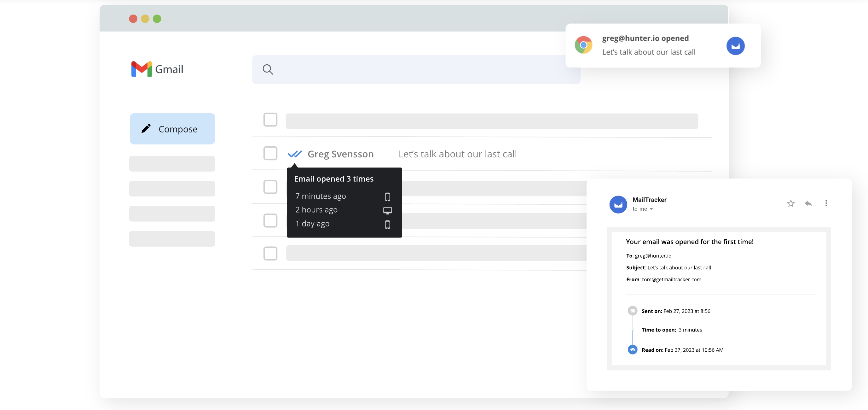Image resolution: width=868 pixels, height=410 pixels.
Task: Click the Gmail logo icon
Action: click(142, 69)
